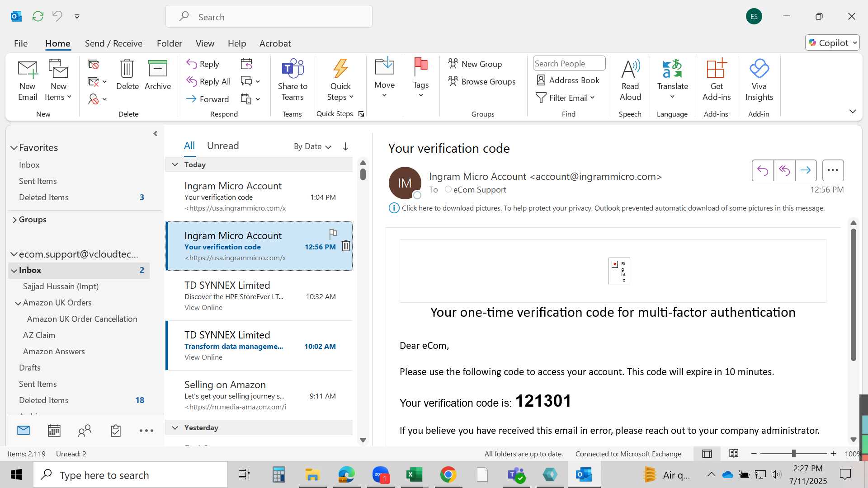868x488 pixels.
Task: Click Get Add-ins icon
Action: coord(716,80)
